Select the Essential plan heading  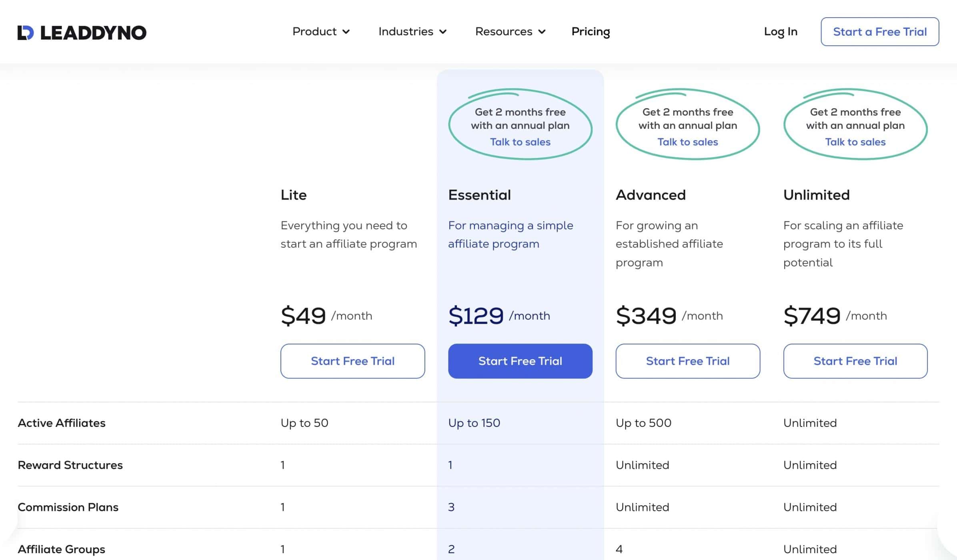479,195
